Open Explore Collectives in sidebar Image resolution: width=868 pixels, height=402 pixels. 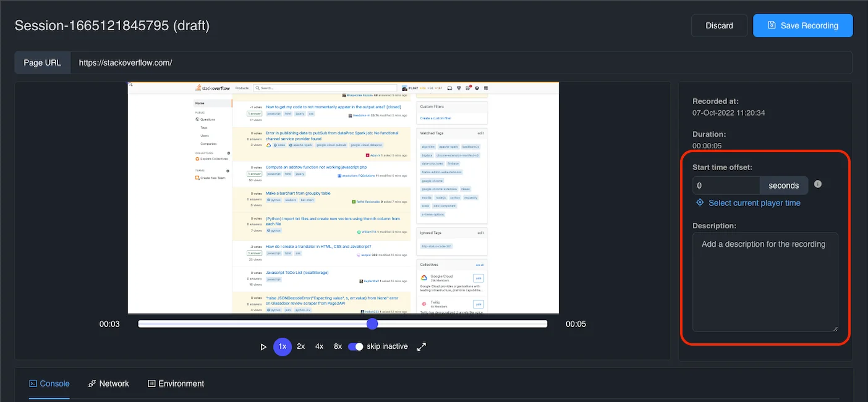[x=210, y=159]
